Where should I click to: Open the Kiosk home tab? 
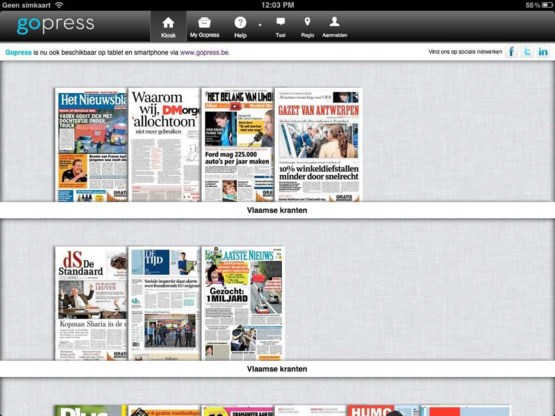click(x=168, y=27)
